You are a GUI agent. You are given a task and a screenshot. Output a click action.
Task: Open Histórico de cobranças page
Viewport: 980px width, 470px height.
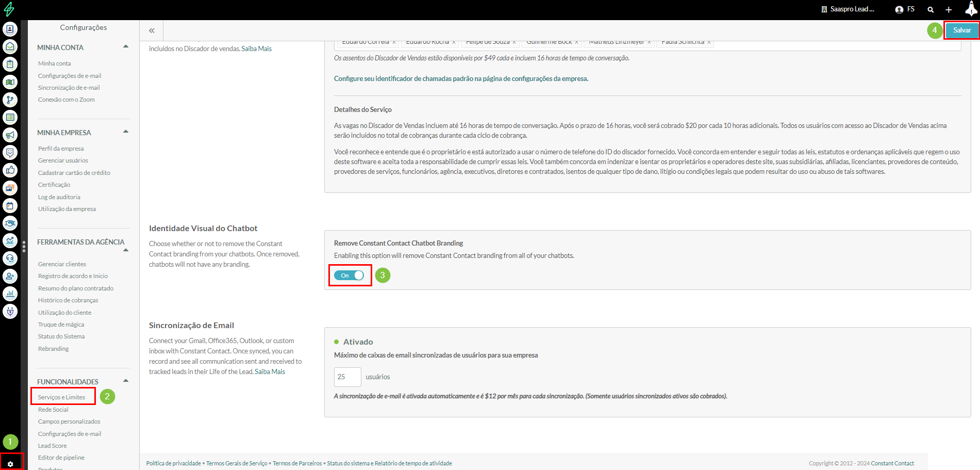pos(68,300)
